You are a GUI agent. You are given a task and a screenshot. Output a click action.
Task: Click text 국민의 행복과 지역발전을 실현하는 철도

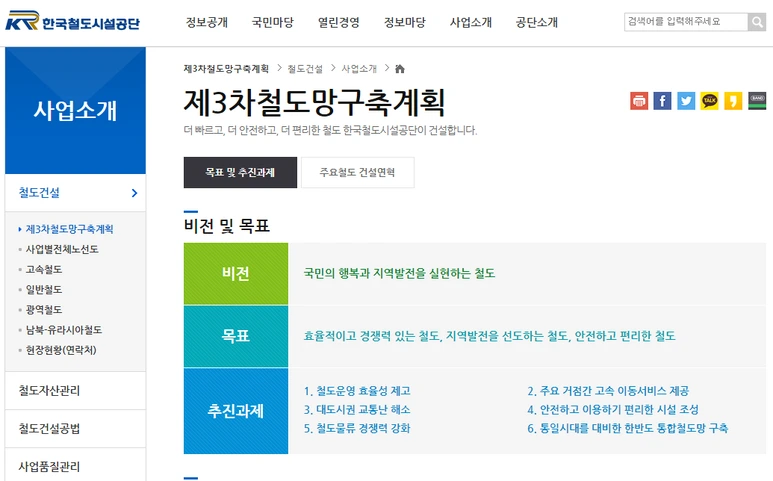tap(399, 274)
